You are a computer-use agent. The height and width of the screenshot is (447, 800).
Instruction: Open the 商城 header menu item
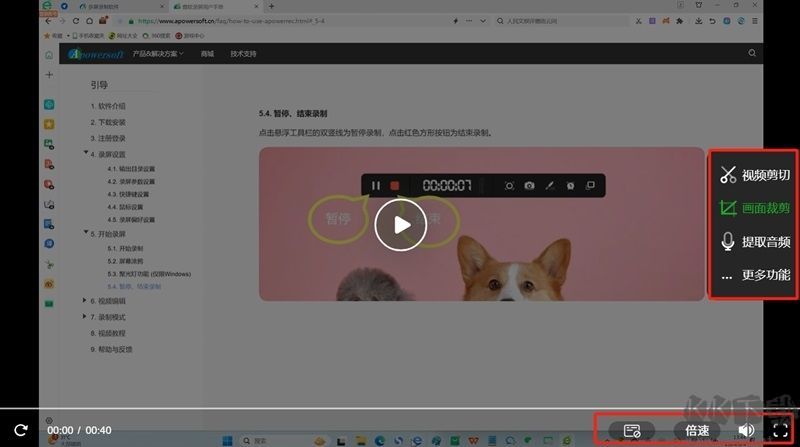click(207, 54)
